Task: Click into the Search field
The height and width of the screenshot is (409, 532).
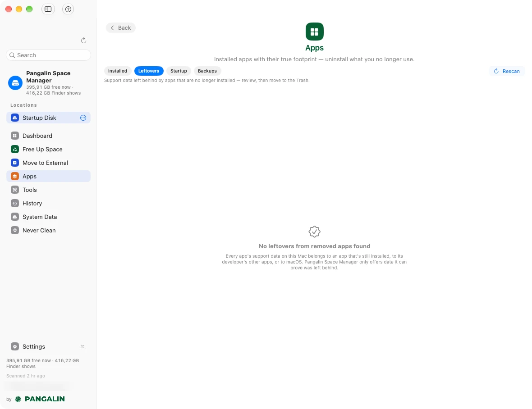Action: click(49, 55)
